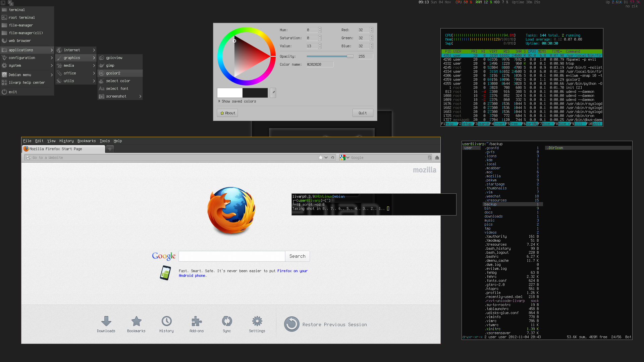Click the Google Search button
This screenshot has width=644, height=362.
(x=297, y=256)
